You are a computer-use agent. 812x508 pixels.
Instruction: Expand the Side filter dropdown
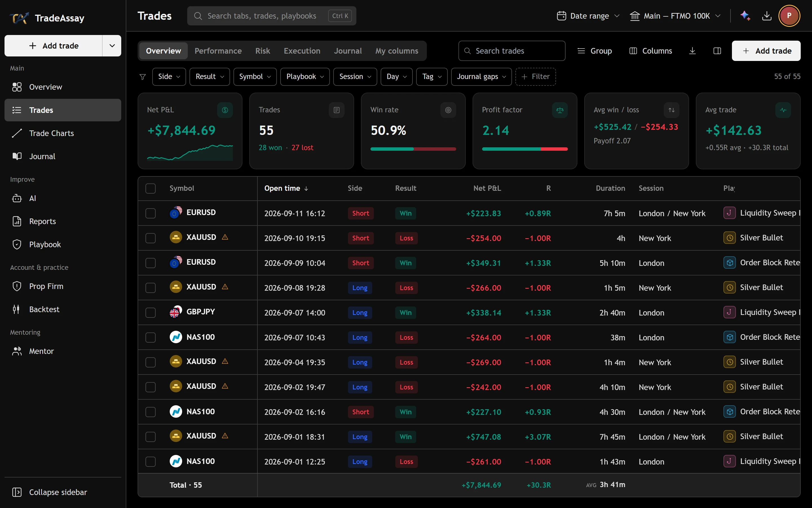point(169,76)
